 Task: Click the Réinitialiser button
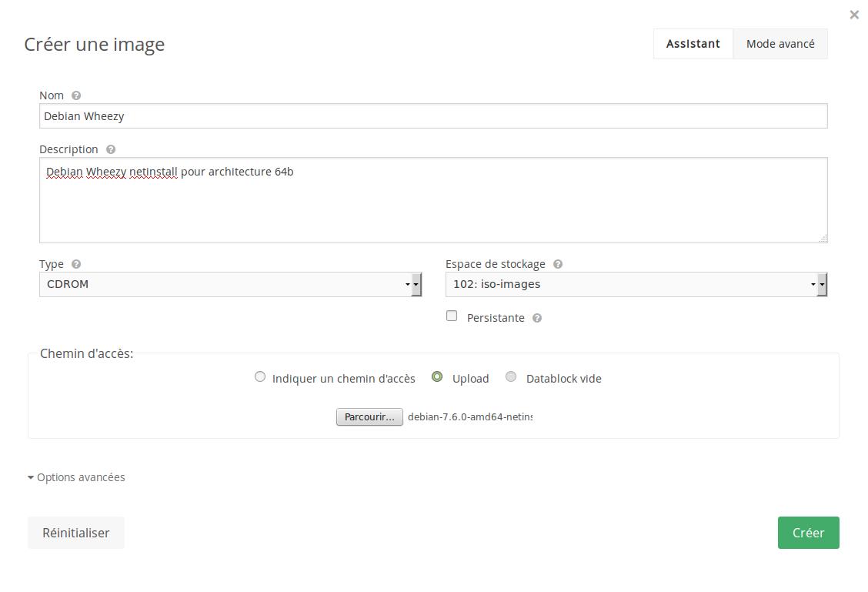76,533
